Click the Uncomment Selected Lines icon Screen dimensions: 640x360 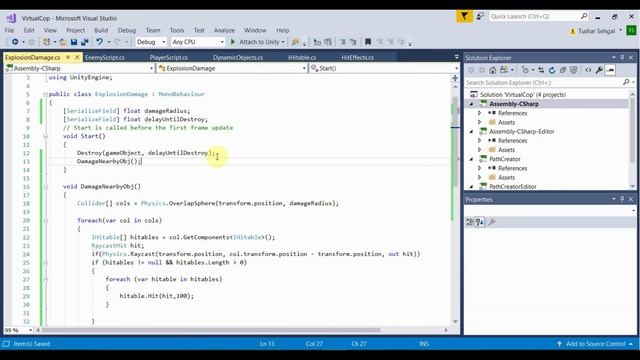[327, 42]
